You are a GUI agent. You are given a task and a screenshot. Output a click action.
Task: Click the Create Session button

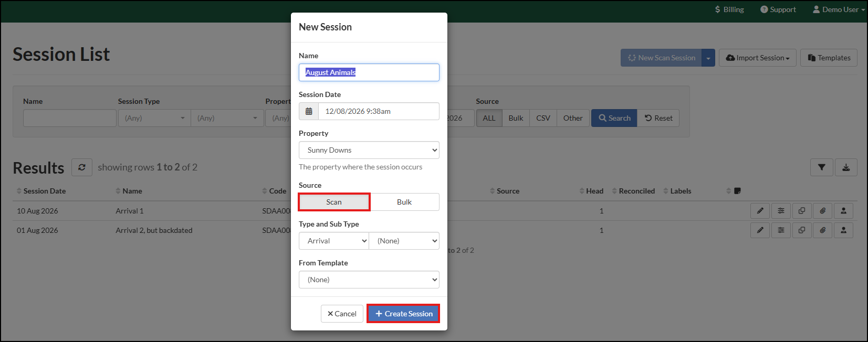tap(403, 314)
